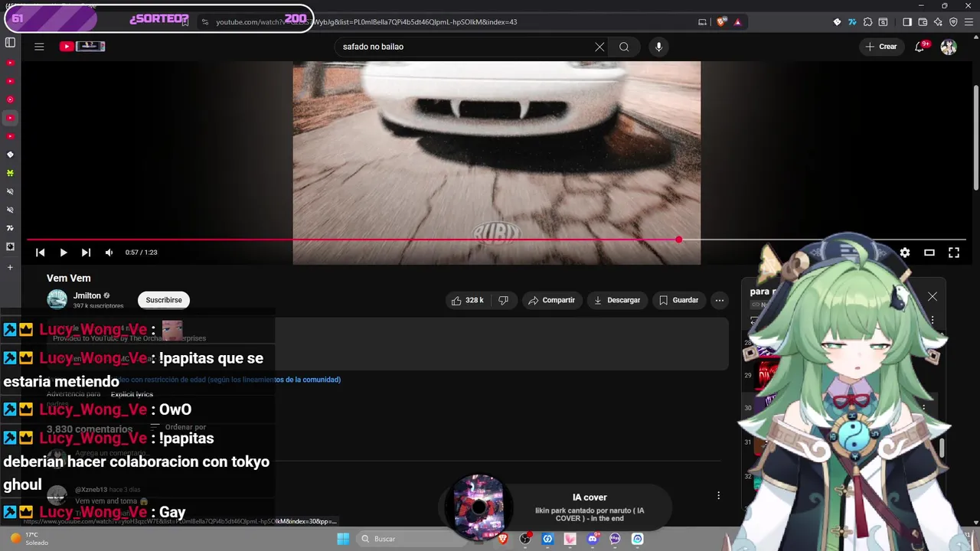Viewport: 980px width, 551px height.
Task: Select the currently active YouTube vertical tab
Action: 10,118
